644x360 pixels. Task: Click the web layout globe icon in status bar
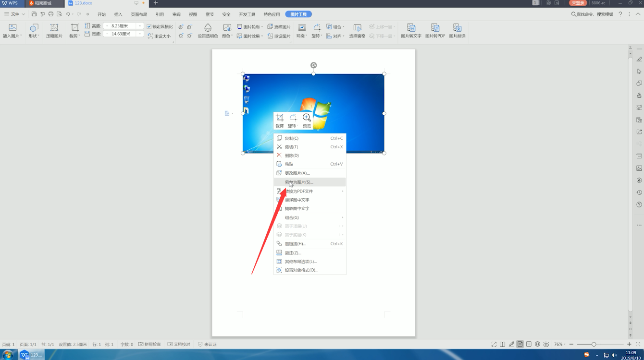coord(537,344)
